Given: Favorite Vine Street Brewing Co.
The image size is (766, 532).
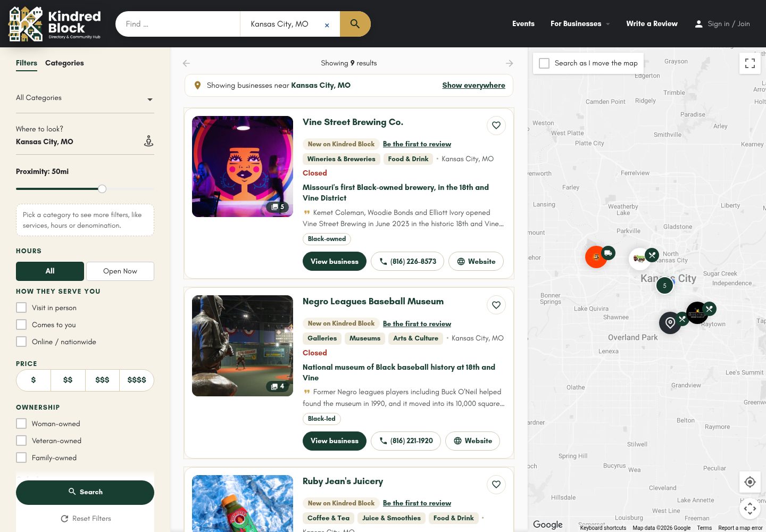Looking at the screenshot, I should [x=496, y=126].
